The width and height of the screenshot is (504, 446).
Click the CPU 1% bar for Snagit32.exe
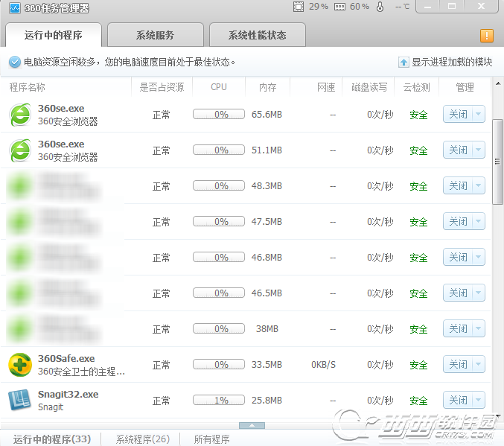(x=219, y=401)
